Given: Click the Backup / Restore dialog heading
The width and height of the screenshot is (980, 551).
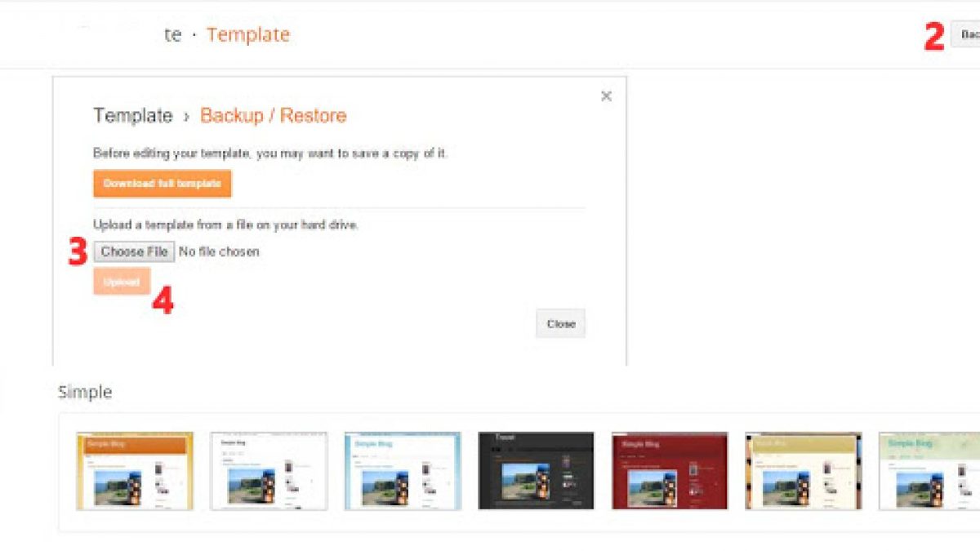Looking at the screenshot, I should 273,116.
